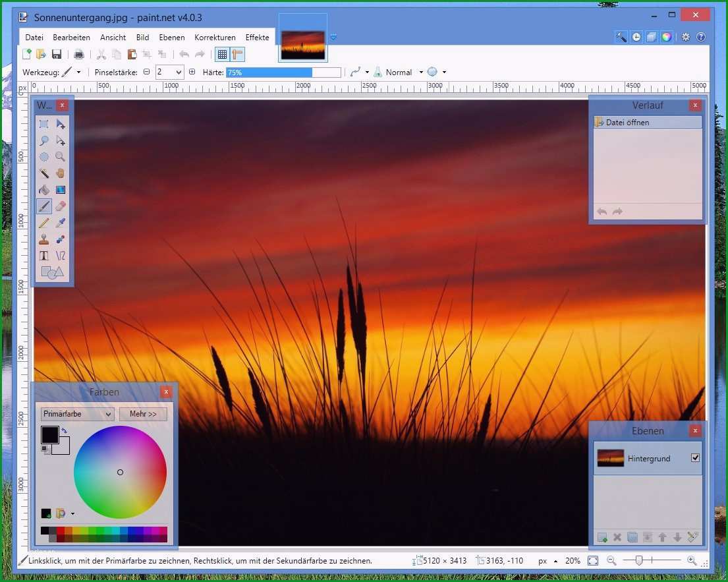The image size is (728, 582).
Task: Click the Mehr >> button
Action: pos(143,414)
